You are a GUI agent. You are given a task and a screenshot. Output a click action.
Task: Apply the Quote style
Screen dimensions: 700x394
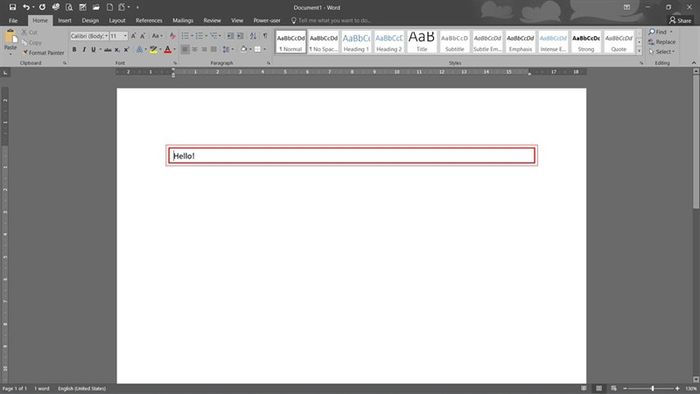click(619, 42)
